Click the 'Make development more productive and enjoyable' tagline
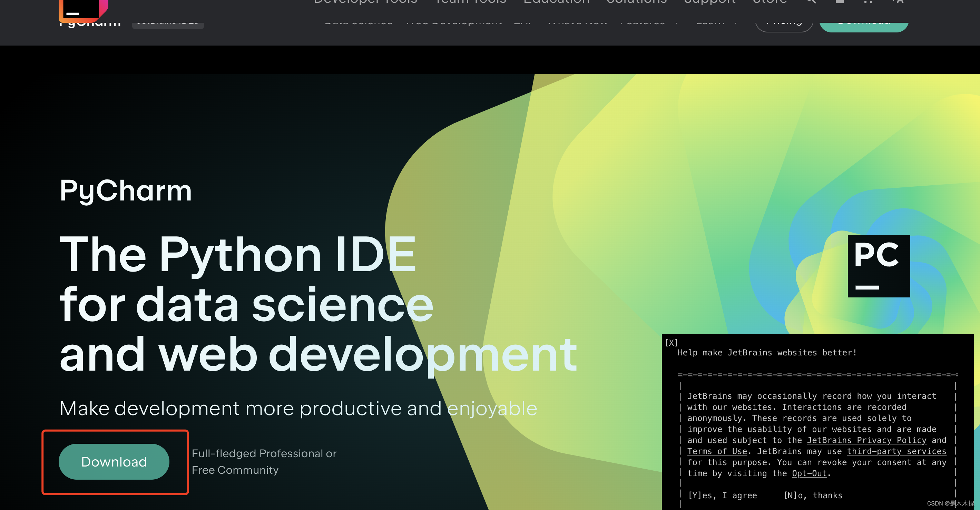This screenshot has height=510, width=980. 298,408
